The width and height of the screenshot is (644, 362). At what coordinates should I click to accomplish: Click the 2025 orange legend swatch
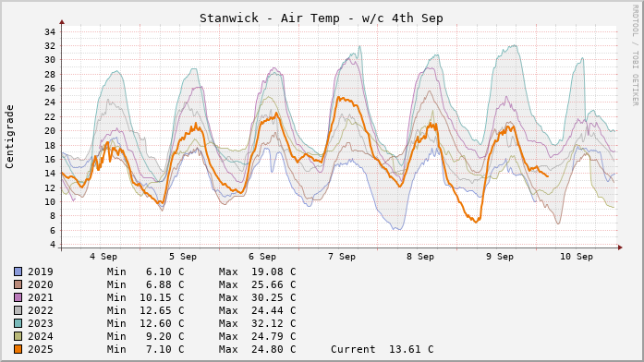(18, 349)
